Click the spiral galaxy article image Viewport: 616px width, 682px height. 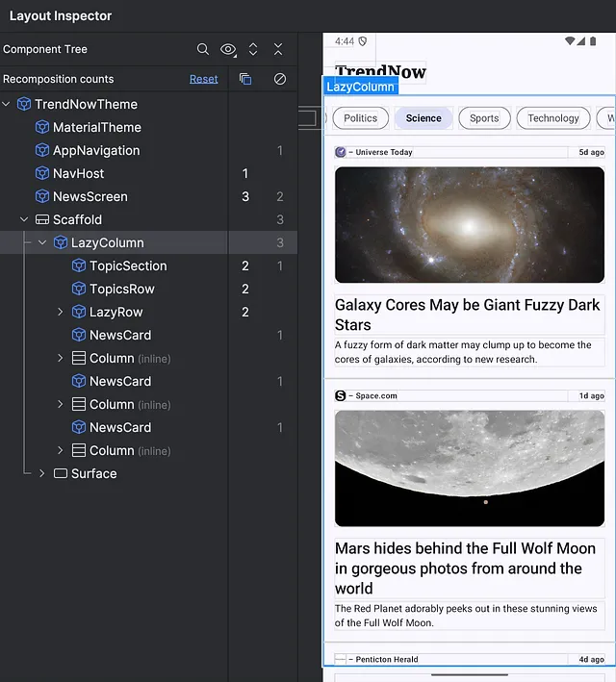(469, 224)
